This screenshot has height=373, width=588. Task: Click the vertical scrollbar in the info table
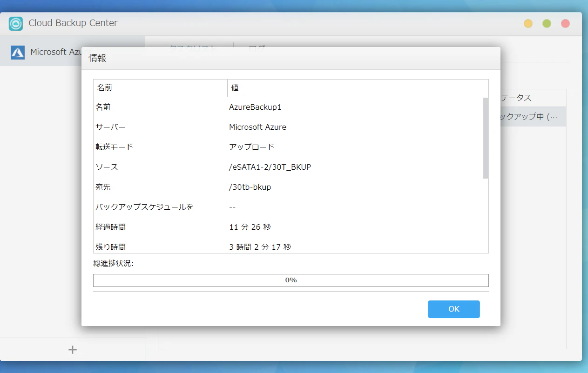click(x=485, y=138)
